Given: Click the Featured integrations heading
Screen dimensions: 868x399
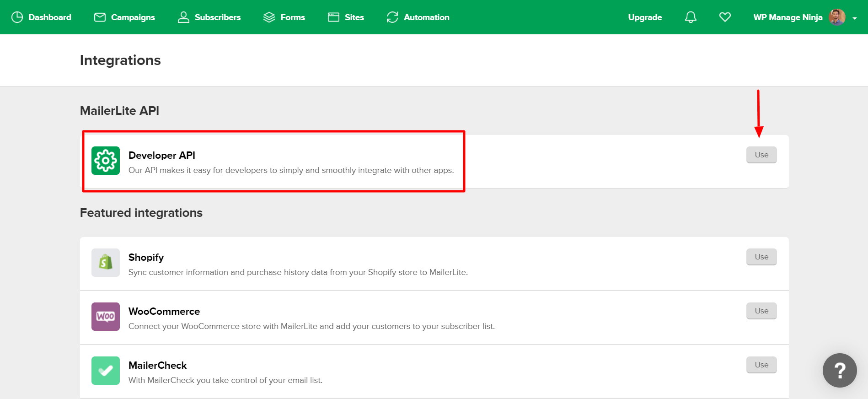Looking at the screenshot, I should 141,213.
